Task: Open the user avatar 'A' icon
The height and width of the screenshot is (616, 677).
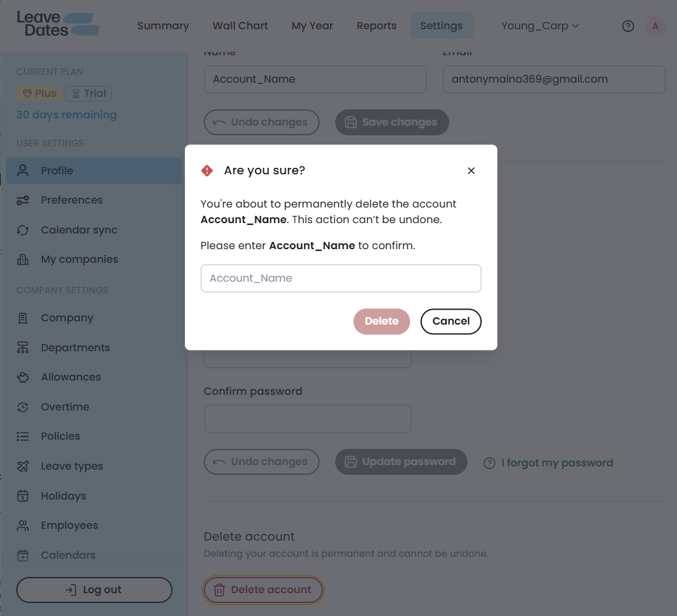Action: (655, 26)
